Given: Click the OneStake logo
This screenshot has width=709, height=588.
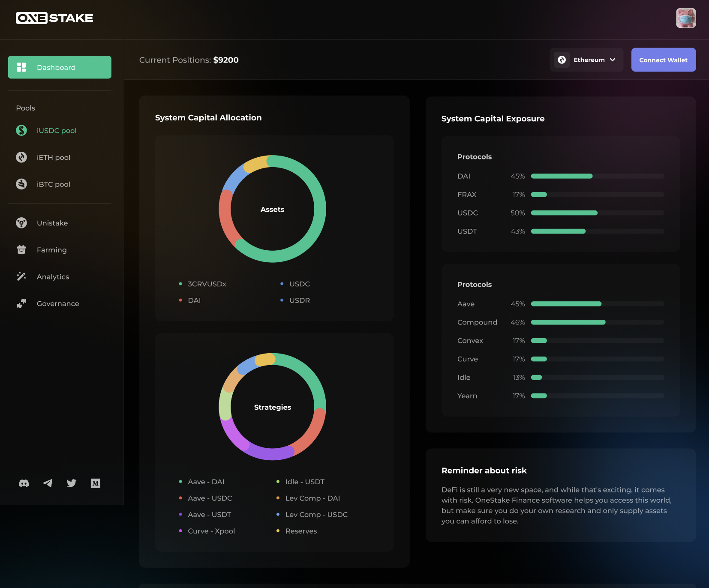Looking at the screenshot, I should tap(54, 18).
